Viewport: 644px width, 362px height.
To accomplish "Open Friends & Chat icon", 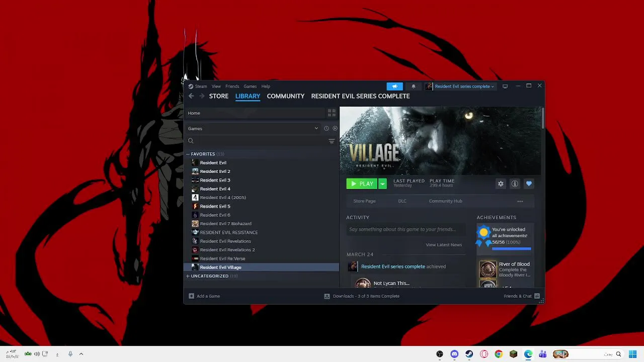I will point(537,296).
